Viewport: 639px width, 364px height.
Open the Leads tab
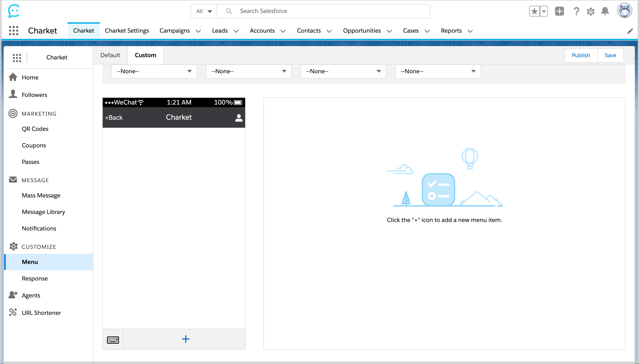point(220,31)
